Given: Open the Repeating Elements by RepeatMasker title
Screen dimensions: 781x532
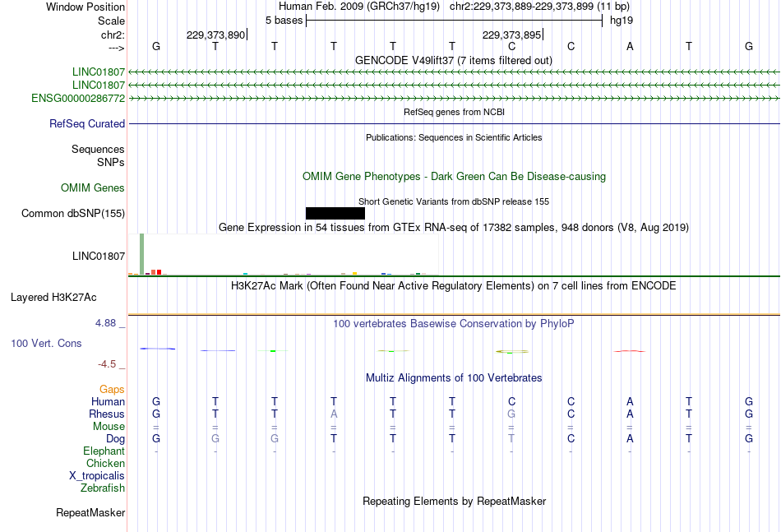Looking at the screenshot, I should click(454, 501).
